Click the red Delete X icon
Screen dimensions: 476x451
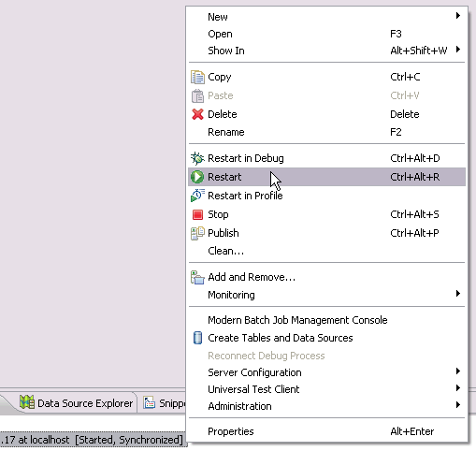(x=197, y=114)
